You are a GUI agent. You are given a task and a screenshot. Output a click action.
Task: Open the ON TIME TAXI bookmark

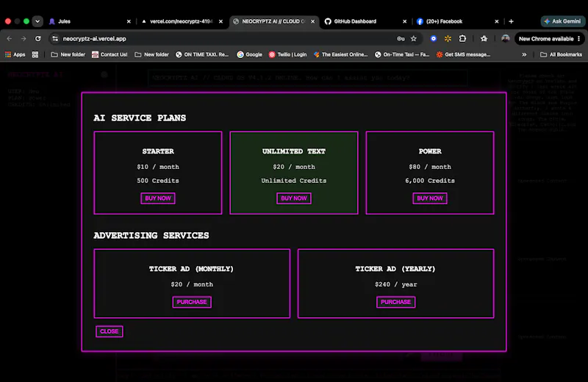(201, 54)
